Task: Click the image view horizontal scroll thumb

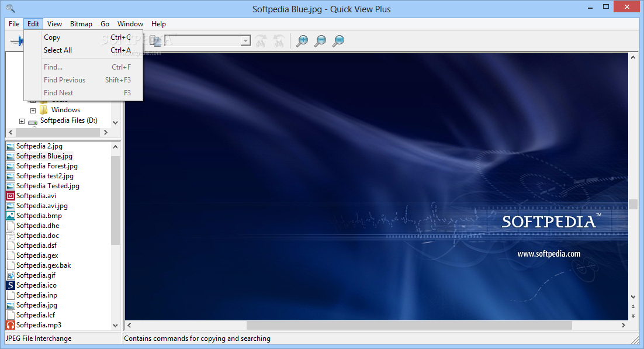Action: [409, 325]
